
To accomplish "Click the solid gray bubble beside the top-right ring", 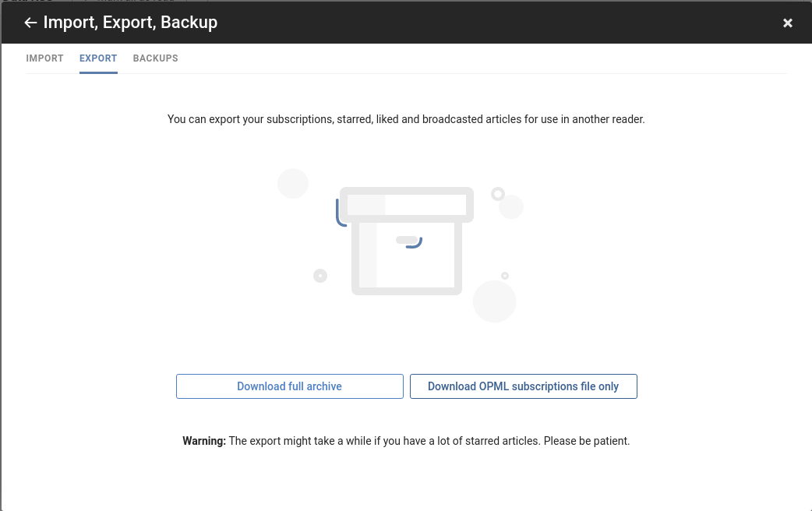I will coord(512,206).
